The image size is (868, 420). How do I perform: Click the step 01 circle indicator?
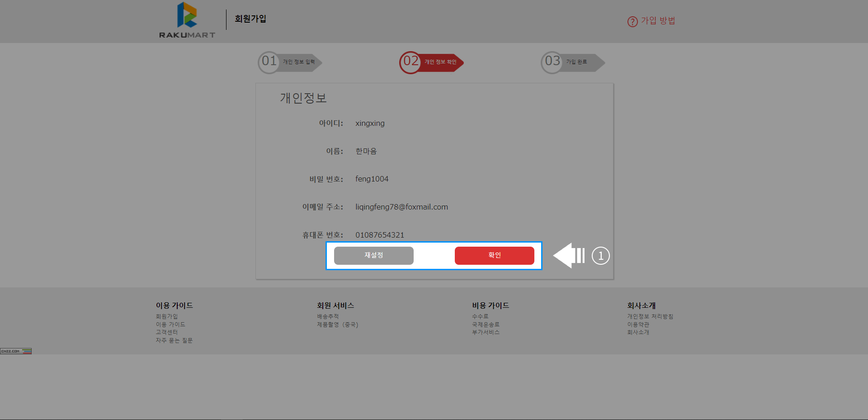pyautogui.click(x=269, y=62)
